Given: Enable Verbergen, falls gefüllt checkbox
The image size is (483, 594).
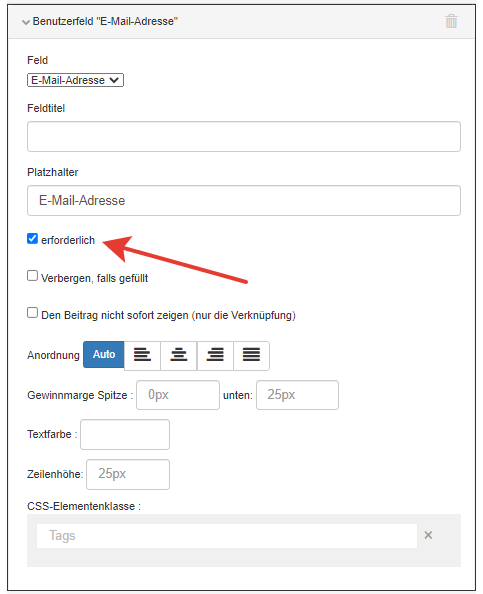Looking at the screenshot, I should [x=33, y=276].
